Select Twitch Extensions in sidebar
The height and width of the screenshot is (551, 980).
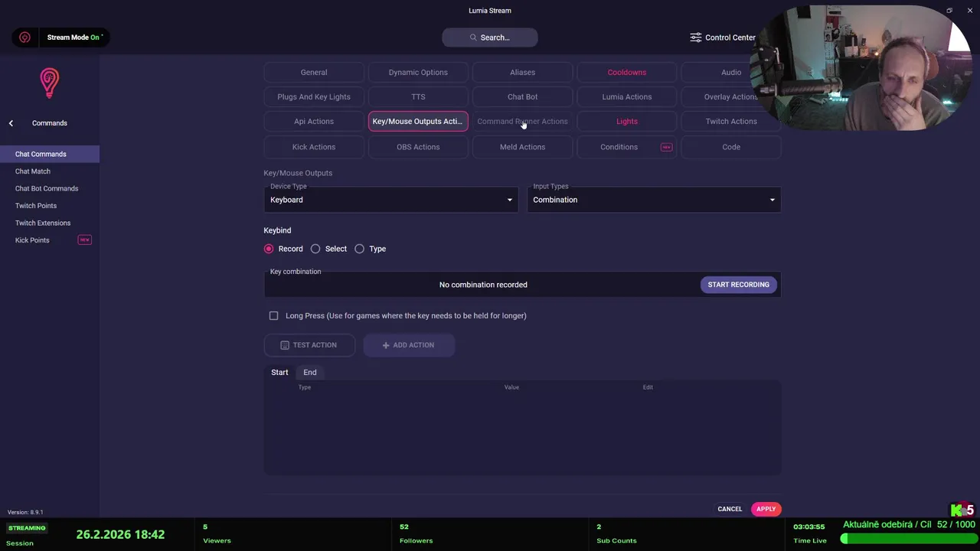click(50, 223)
